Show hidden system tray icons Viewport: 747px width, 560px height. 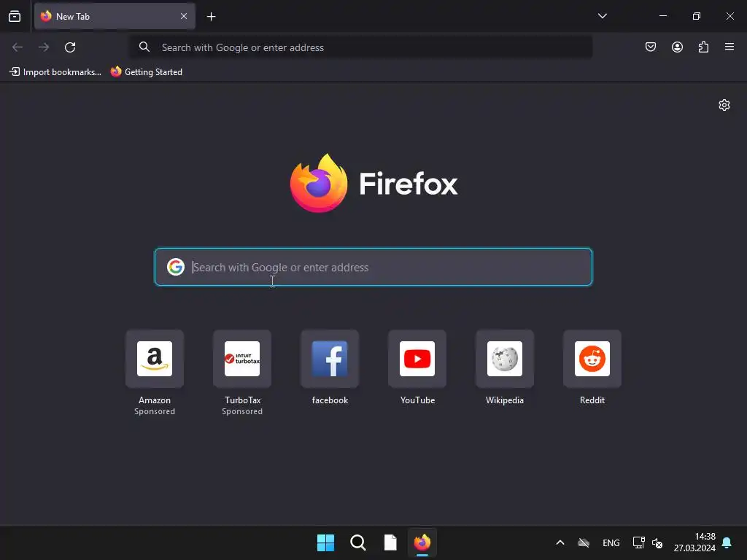[560, 542]
